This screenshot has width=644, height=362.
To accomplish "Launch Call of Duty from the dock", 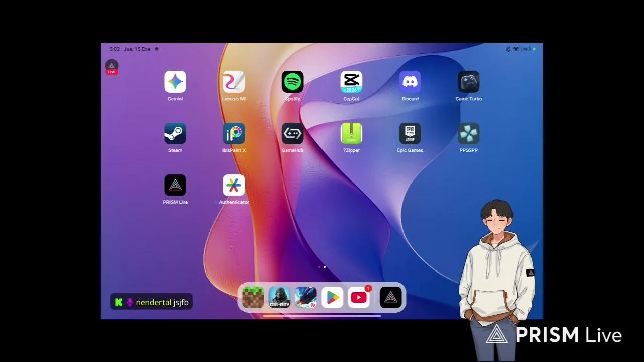I will pyautogui.click(x=279, y=297).
